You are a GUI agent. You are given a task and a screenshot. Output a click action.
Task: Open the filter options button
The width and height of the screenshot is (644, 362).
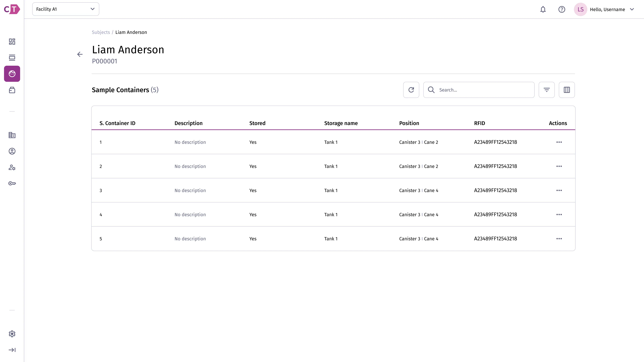[547, 90]
